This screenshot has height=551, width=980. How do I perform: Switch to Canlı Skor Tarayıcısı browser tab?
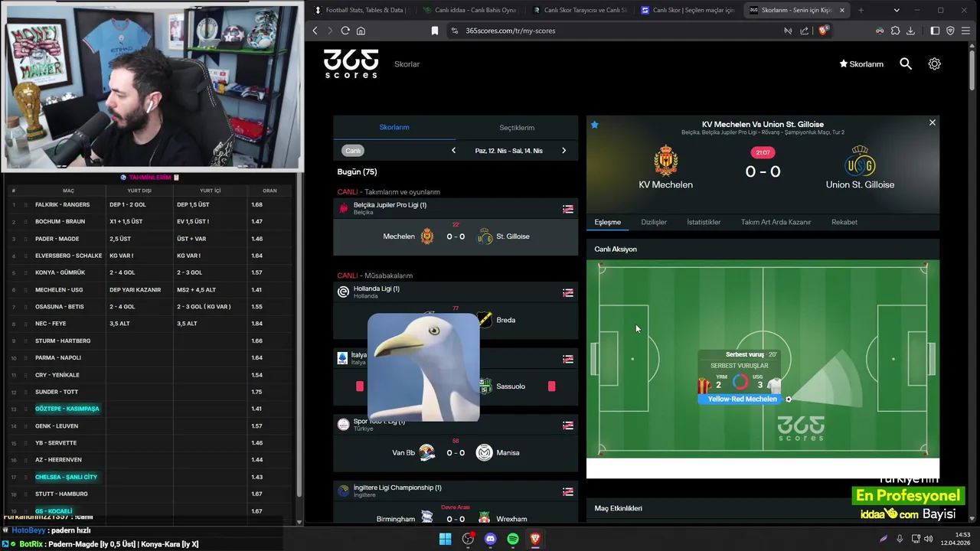tap(579, 10)
